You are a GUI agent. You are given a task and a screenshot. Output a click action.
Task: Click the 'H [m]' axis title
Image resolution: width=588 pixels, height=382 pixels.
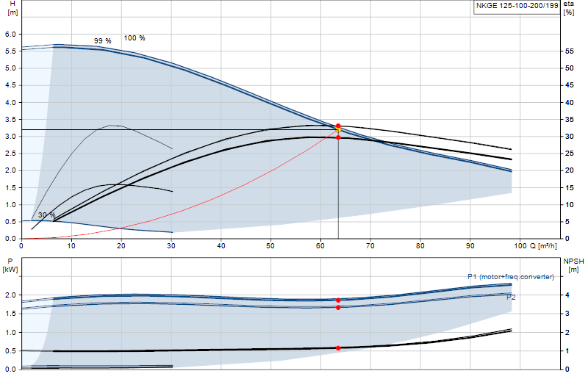pos(12,8)
